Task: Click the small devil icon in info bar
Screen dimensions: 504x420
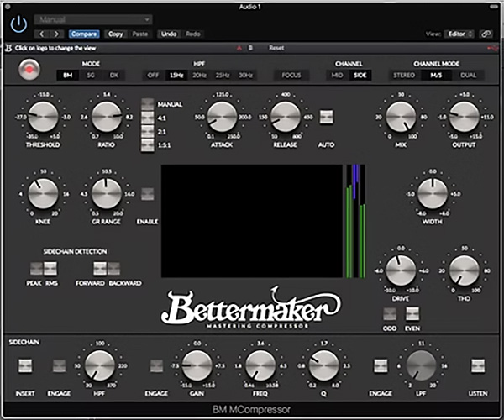Action: point(8,48)
